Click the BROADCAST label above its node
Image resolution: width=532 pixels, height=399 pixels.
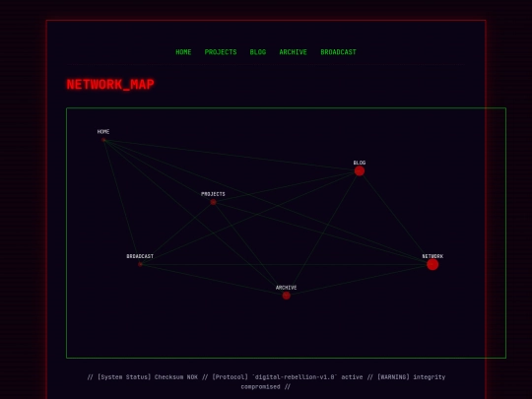pos(140,256)
